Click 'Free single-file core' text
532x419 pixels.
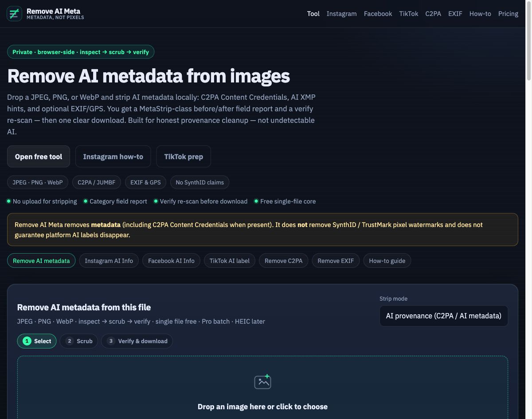click(x=288, y=201)
